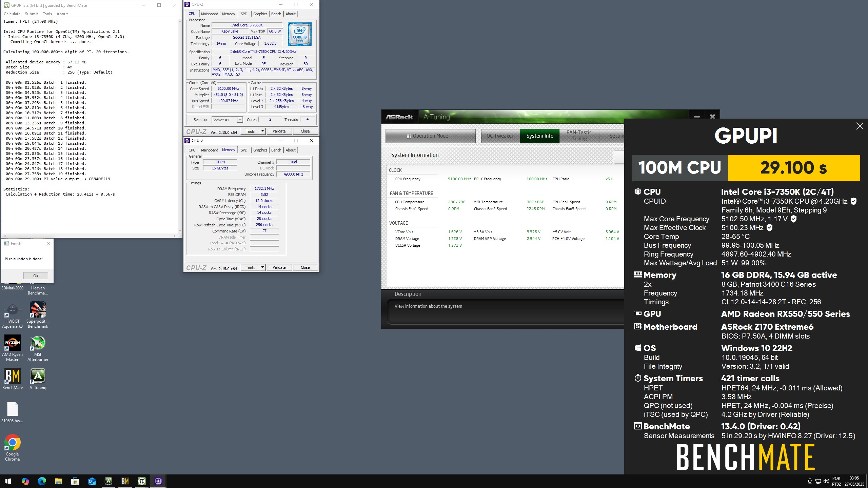Open Operation Mode in A-Tuning
Screen dimensions: 868x488
[x=431, y=136]
